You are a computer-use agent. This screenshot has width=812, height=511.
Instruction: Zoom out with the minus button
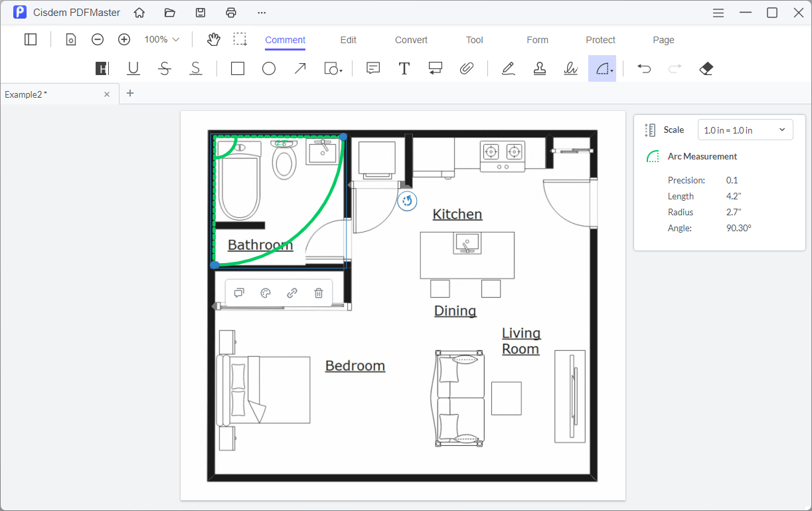click(x=98, y=40)
